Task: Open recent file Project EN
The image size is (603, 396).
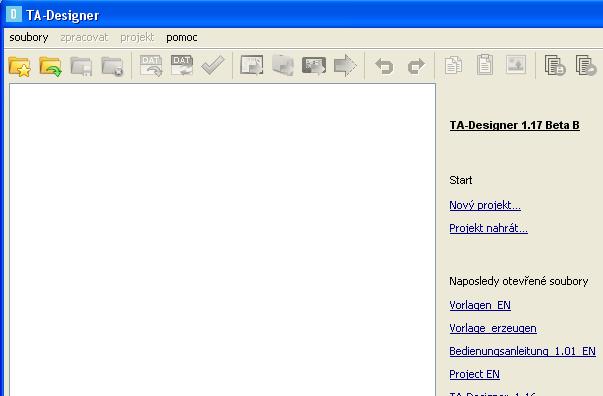Action: tap(475, 374)
